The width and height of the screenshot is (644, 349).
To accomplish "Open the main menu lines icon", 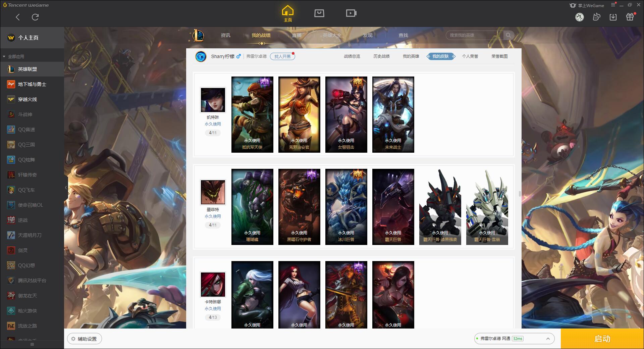I will pyautogui.click(x=613, y=5).
